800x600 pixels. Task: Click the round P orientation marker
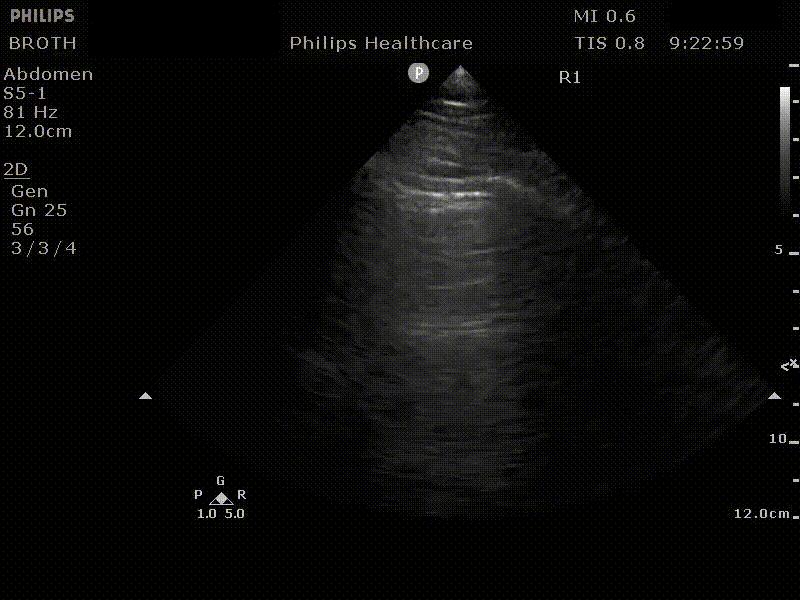[x=418, y=73]
